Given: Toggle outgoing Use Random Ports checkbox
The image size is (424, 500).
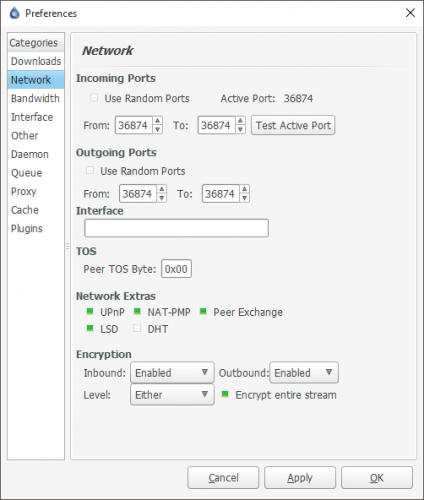Looking at the screenshot, I should point(90,170).
